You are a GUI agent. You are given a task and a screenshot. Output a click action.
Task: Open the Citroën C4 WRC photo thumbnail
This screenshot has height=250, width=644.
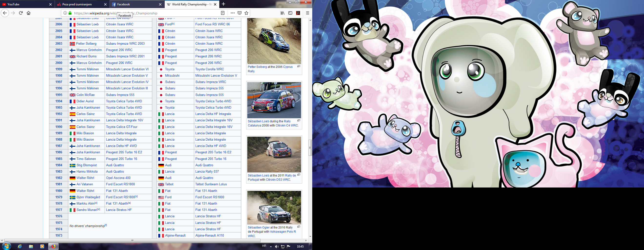pos(274,100)
